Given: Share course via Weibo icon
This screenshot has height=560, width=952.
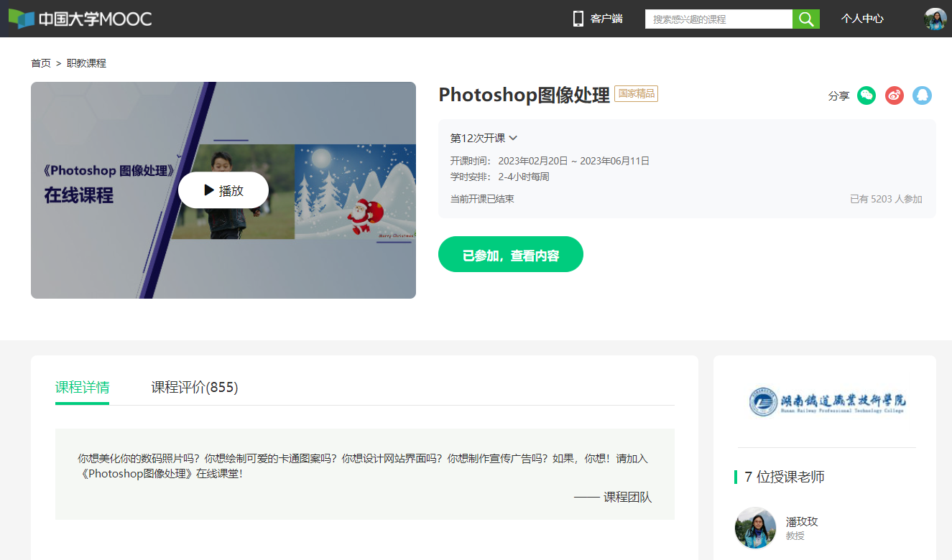Looking at the screenshot, I should 894,95.
